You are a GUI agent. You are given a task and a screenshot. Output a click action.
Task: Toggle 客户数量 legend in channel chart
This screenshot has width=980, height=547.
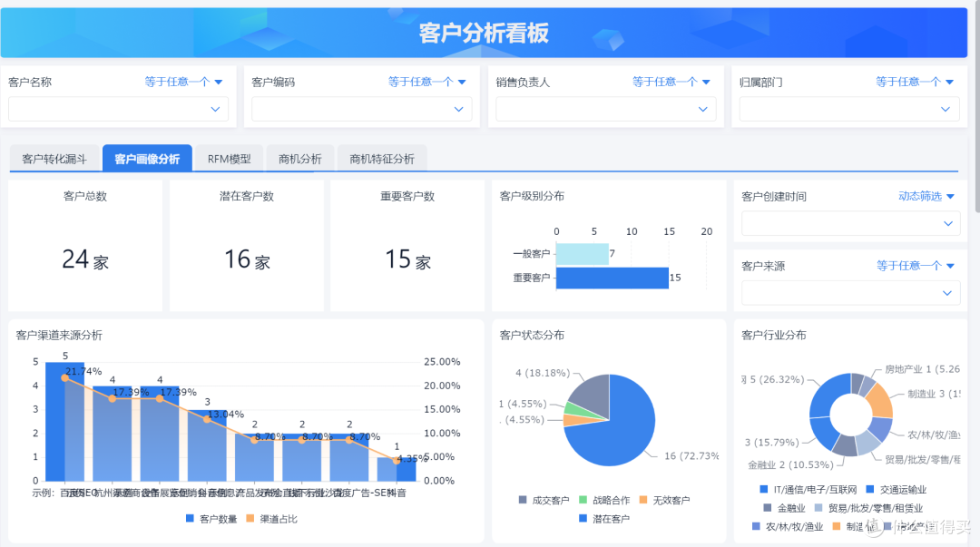211,519
